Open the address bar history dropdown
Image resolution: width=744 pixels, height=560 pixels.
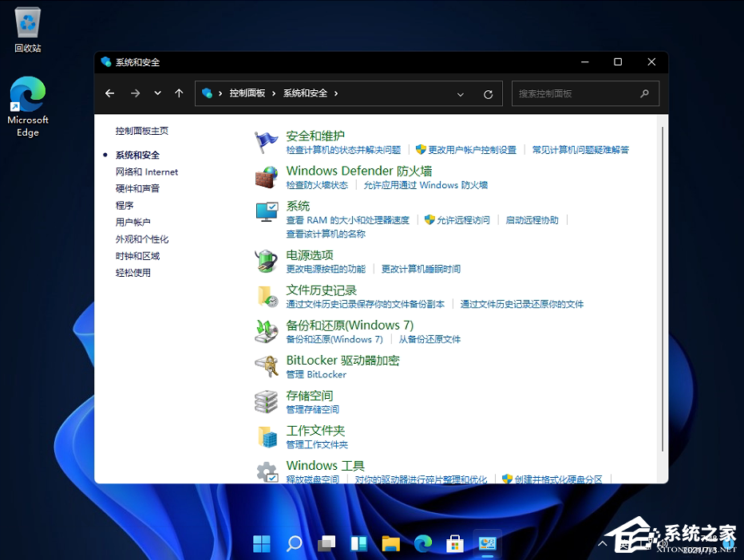point(461,93)
